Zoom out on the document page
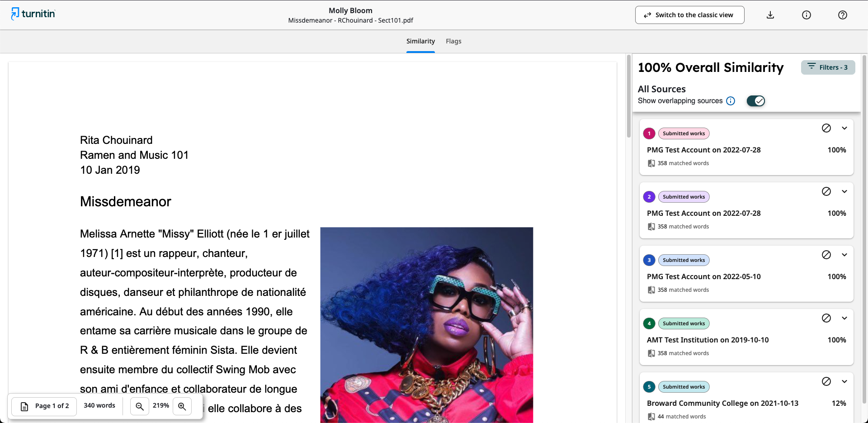 pos(140,406)
